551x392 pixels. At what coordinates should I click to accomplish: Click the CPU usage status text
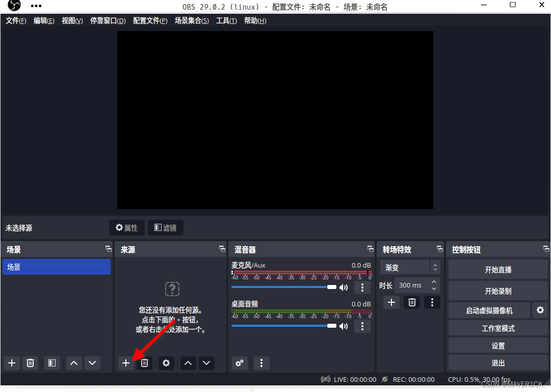(479, 380)
